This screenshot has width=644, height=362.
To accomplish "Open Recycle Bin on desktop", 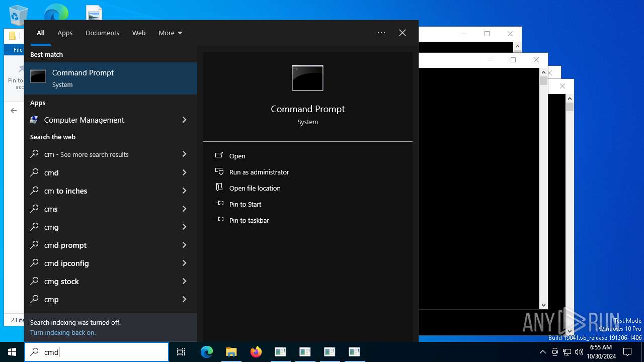I will (19, 15).
